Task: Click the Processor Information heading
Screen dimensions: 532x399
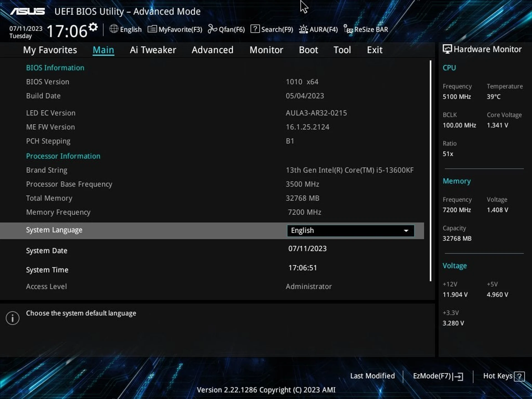Action: pyautogui.click(x=63, y=156)
